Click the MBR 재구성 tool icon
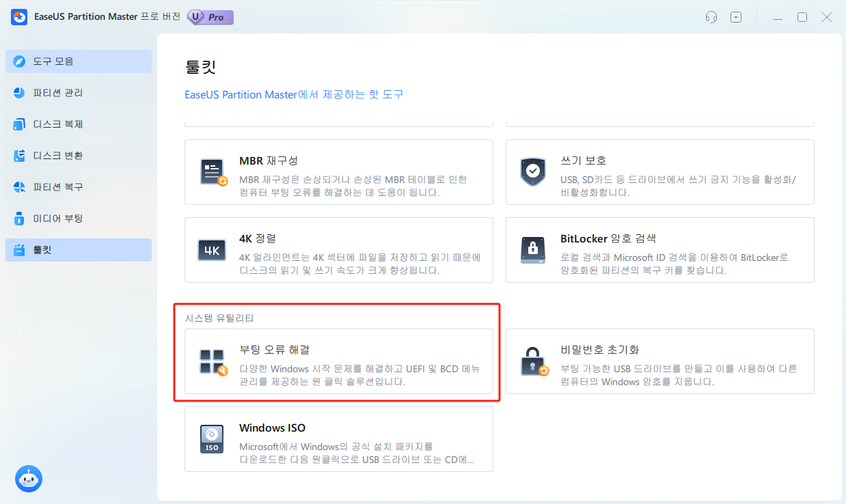The image size is (846, 504). [213, 172]
